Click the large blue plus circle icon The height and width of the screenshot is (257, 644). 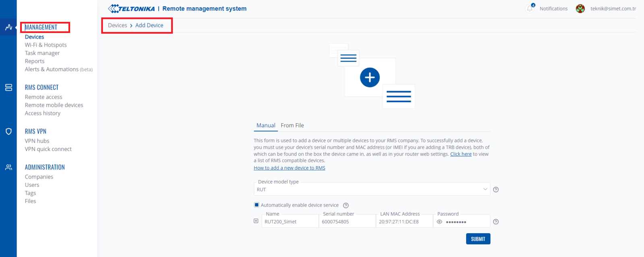pos(369,77)
